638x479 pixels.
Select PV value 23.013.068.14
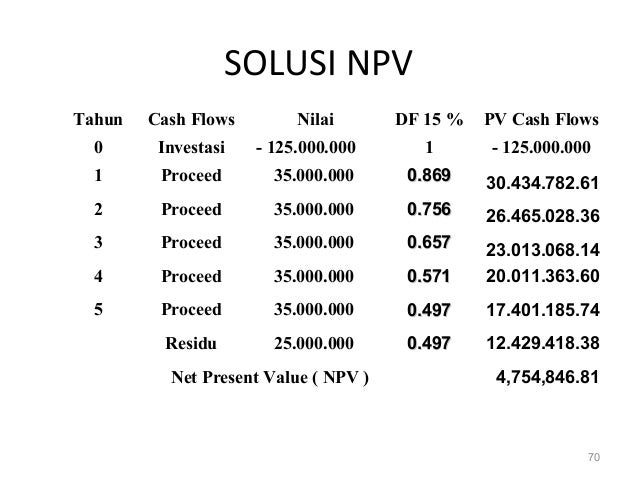pos(542,249)
